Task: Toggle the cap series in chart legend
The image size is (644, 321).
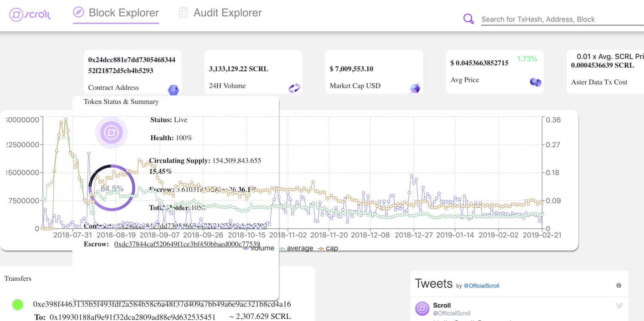Action: pyautogui.click(x=328, y=248)
